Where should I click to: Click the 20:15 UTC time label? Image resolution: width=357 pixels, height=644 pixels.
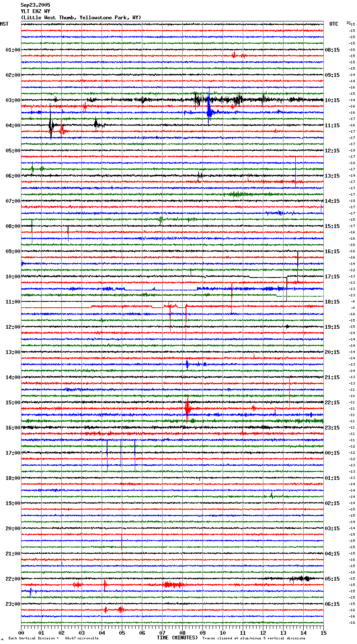coord(332,352)
